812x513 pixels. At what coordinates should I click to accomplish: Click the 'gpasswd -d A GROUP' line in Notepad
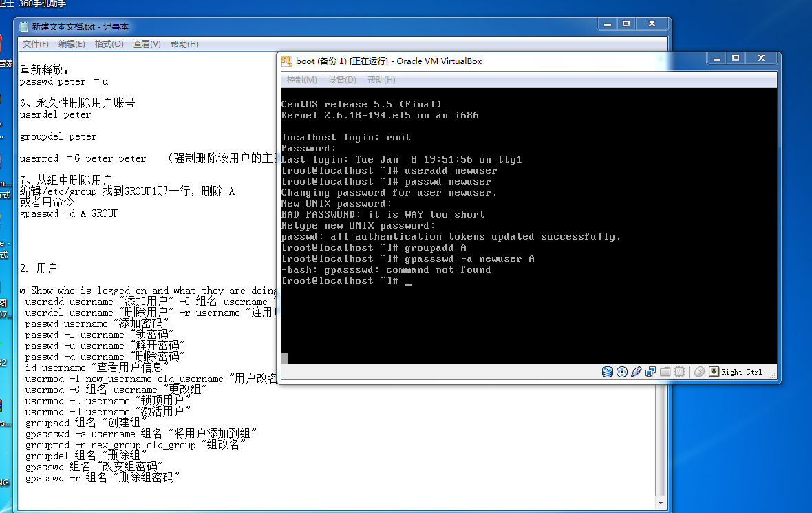(x=70, y=213)
